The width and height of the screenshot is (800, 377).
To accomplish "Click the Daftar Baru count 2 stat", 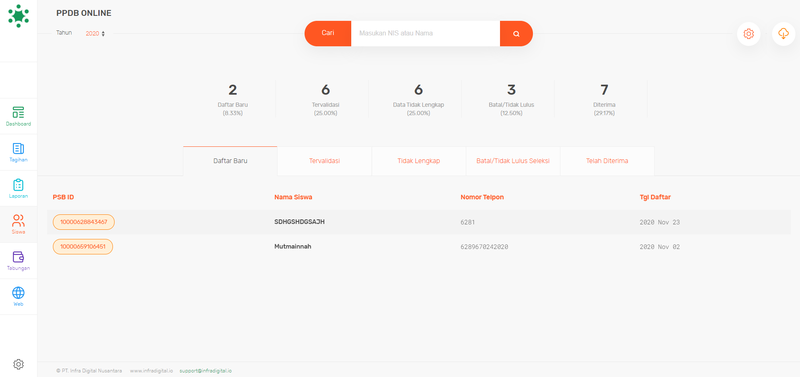I will pos(233,99).
